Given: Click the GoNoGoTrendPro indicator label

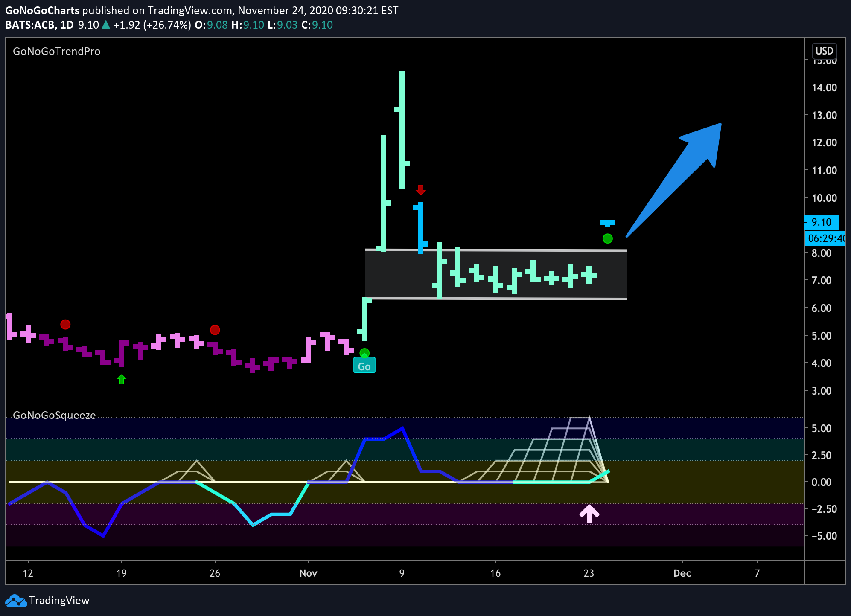Looking at the screenshot, I should pyautogui.click(x=57, y=52).
